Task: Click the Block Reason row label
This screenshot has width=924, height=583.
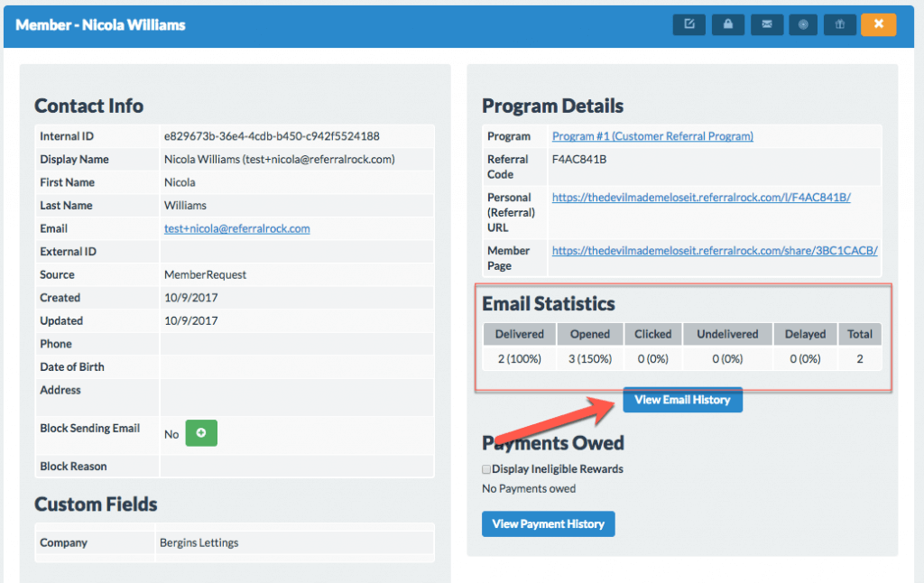Action: click(74, 467)
